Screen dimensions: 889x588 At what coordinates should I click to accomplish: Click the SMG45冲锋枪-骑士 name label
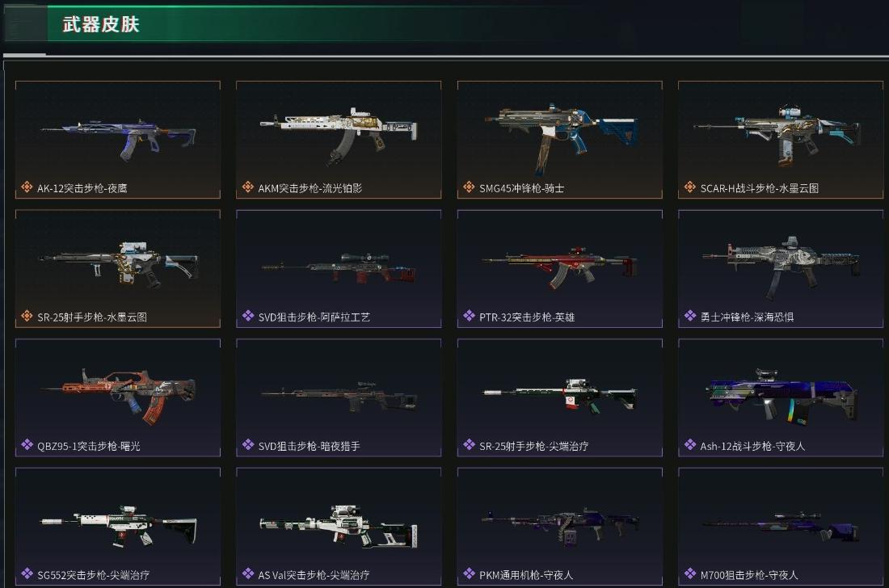(x=521, y=188)
